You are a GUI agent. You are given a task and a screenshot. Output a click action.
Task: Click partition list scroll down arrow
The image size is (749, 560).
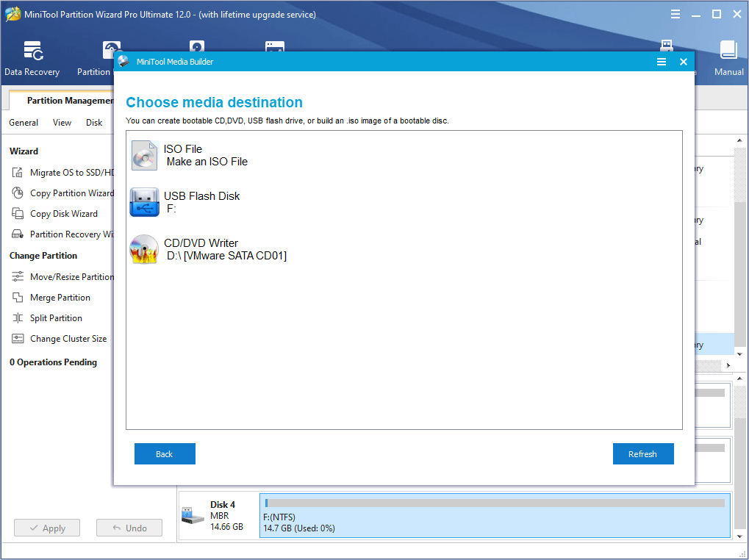coord(739,354)
